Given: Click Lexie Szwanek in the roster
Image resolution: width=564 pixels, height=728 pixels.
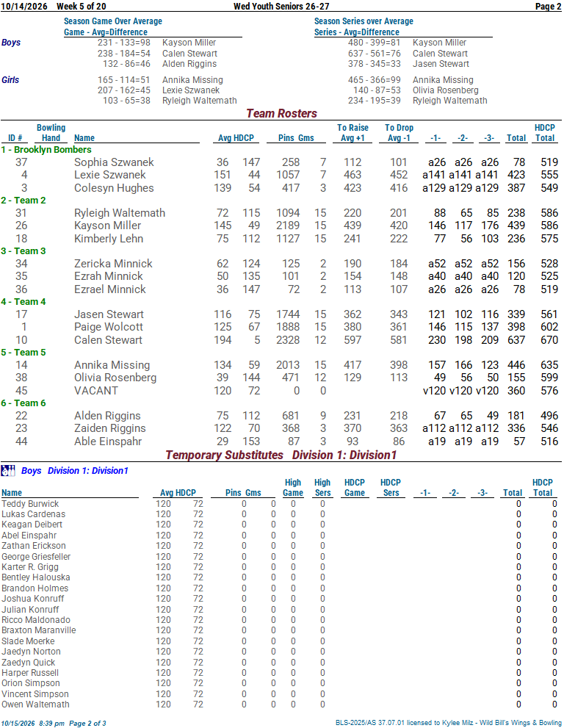Looking at the screenshot, I should (x=110, y=175).
